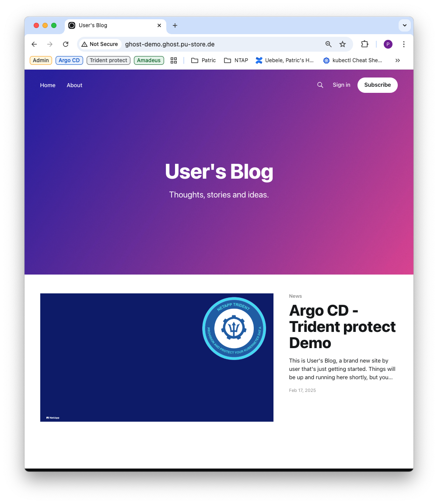Viewport: 438px width, 504px height.
Task: Expand the tab search dropdown arrow
Action: tap(405, 25)
